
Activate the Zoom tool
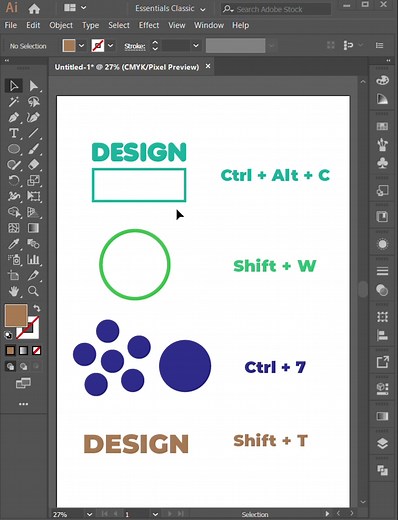point(33,291)
